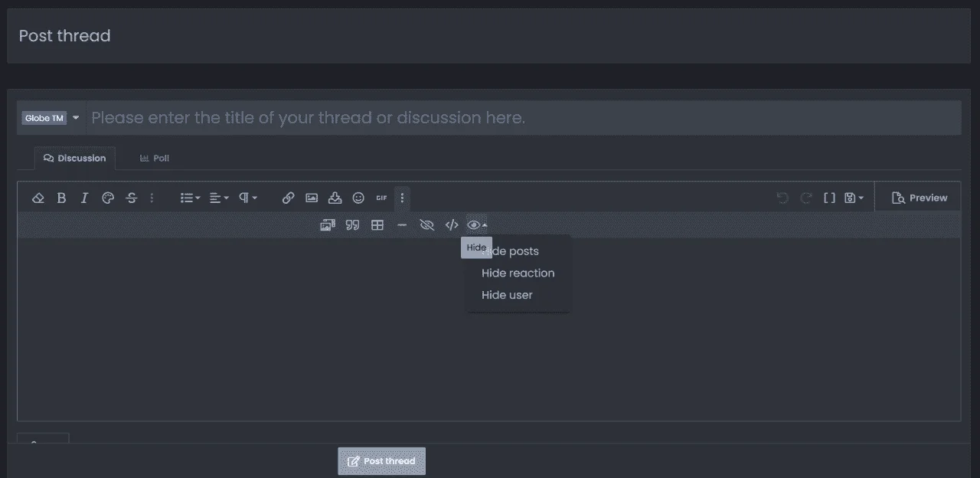Open more text options next to strikethrough

(x=152, y=198)
